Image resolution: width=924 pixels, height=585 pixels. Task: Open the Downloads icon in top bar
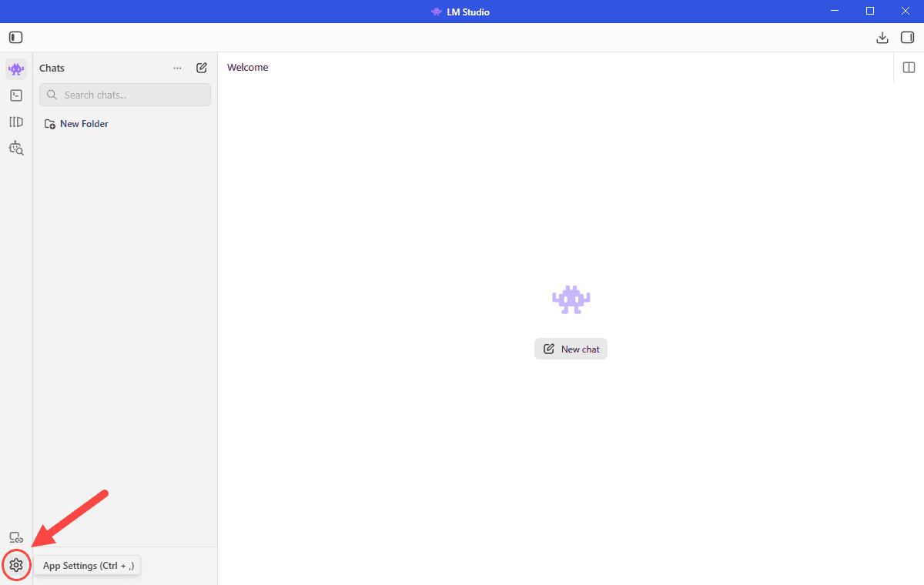point(882,37)
